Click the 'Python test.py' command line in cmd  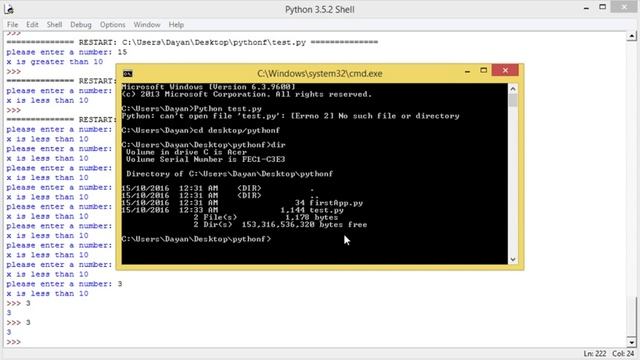tap(192, 109)
